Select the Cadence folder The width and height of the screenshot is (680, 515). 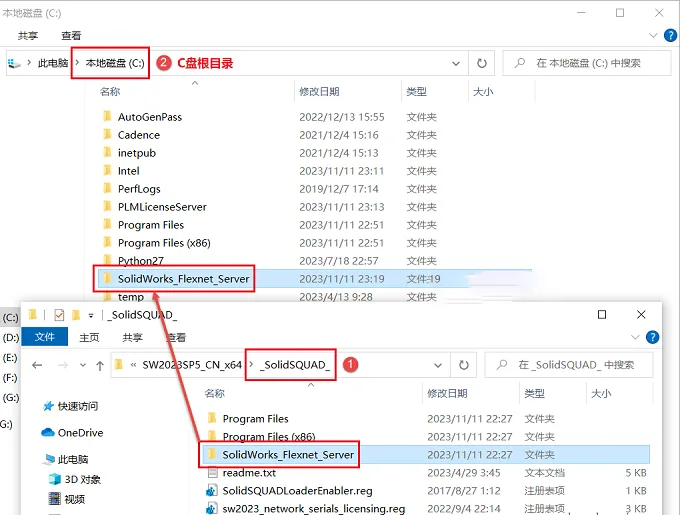pyautogui.click(x=139, y=135)
